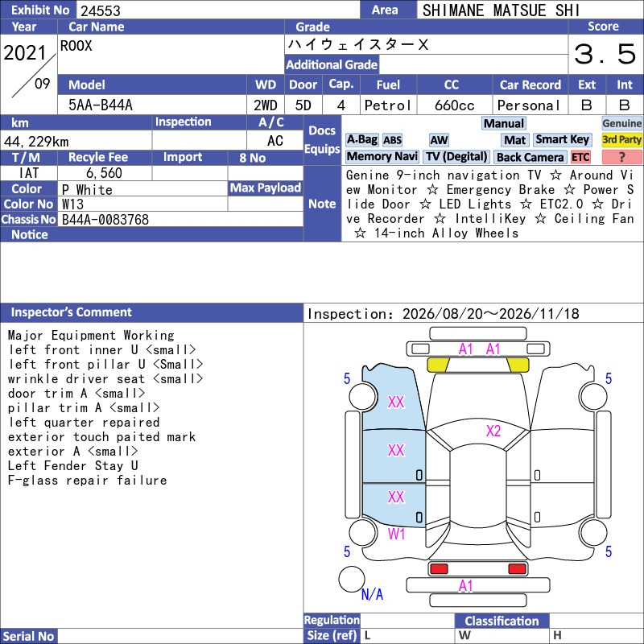Click the B grade under Int

coord(625,105)
